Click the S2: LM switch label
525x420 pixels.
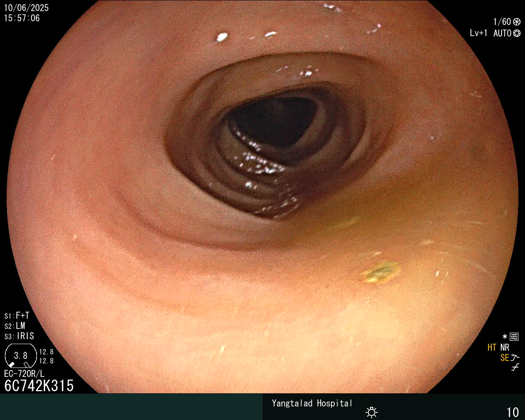pos(15,326)
